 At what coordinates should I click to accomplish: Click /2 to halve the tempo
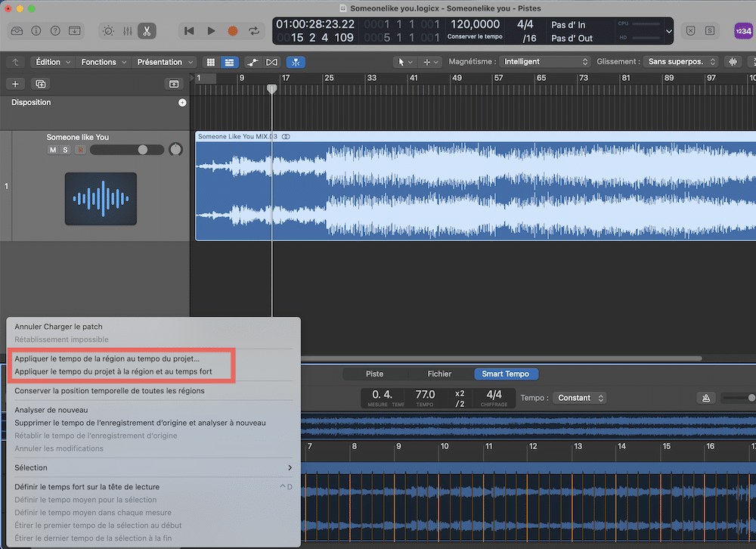tap(460, 404)
